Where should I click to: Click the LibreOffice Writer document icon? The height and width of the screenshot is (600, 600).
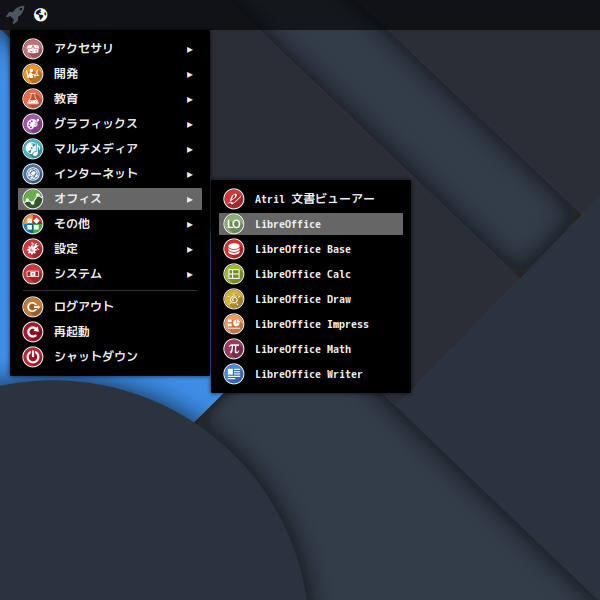click(x=233, y=374)
